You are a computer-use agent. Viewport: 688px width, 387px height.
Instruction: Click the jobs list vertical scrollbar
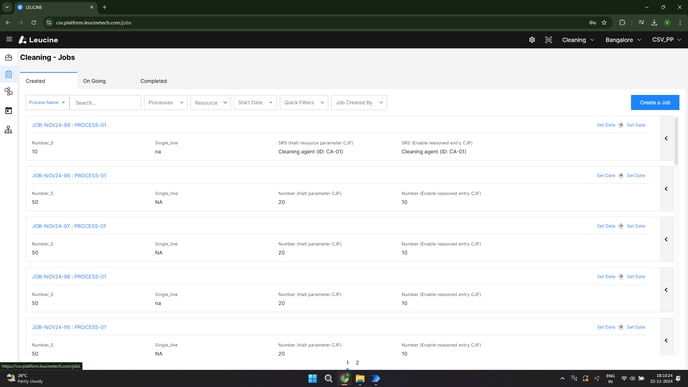[676, 140]
